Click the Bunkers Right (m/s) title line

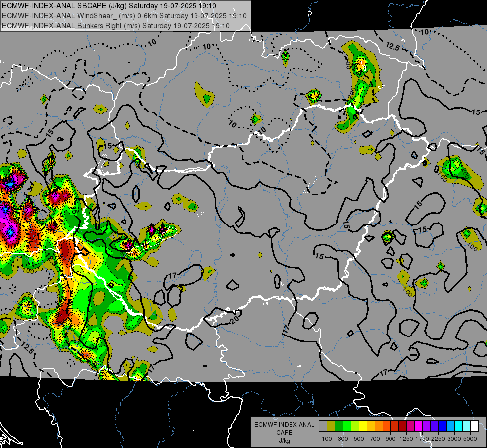(116, 26)
